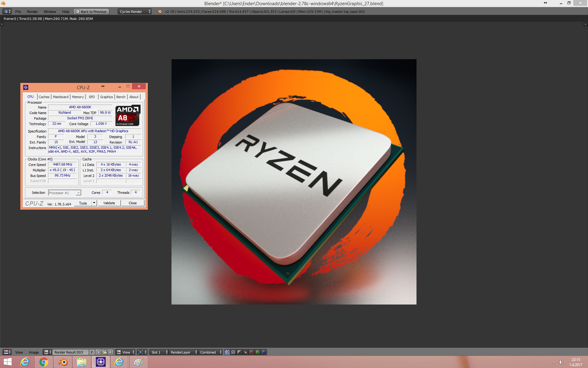Open the image editor Image menu
588x368 pixels.
[34, 352]
